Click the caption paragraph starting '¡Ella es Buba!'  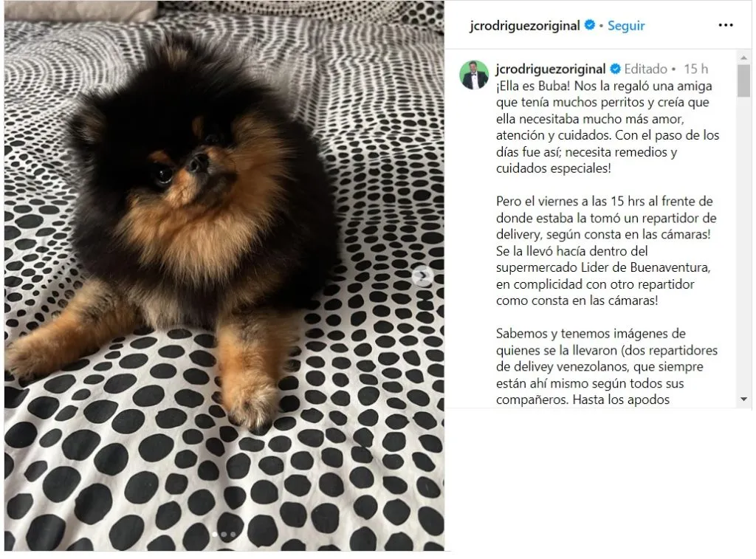(x=608, y=127)
